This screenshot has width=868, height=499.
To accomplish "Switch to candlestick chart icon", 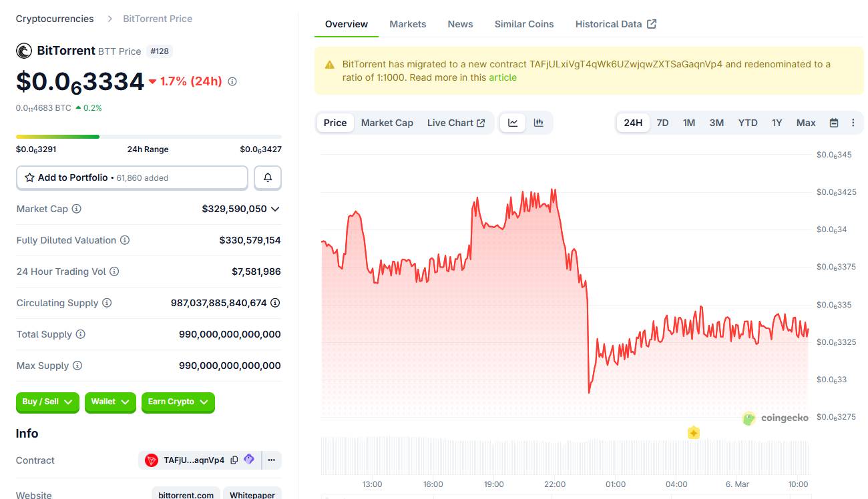I will 538,122.
